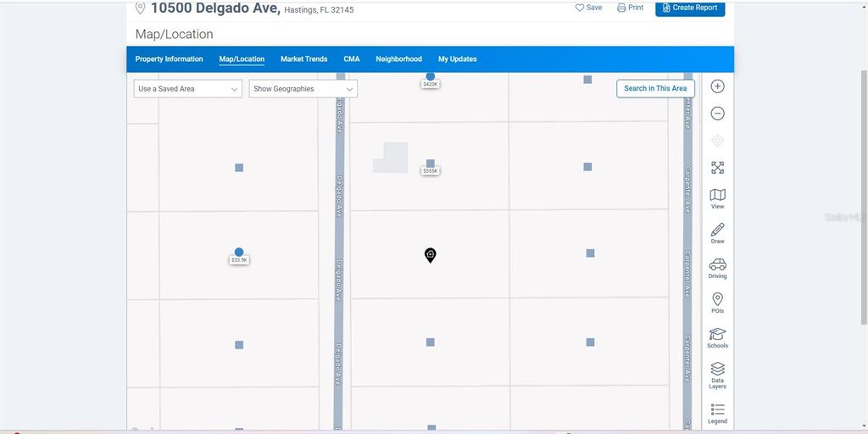
Task: Open the map View options
Action: [x=717, y=199]
